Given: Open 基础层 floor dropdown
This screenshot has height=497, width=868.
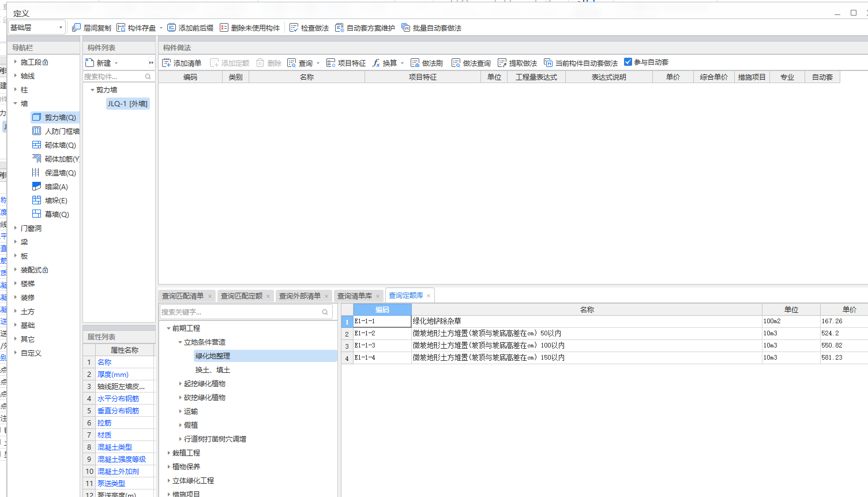Looking at the screenshot, I should point(61,28).
